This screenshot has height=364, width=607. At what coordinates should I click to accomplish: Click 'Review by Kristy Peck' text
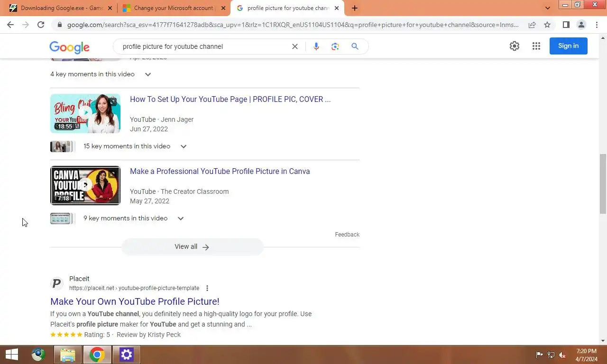tap(148, 335)
